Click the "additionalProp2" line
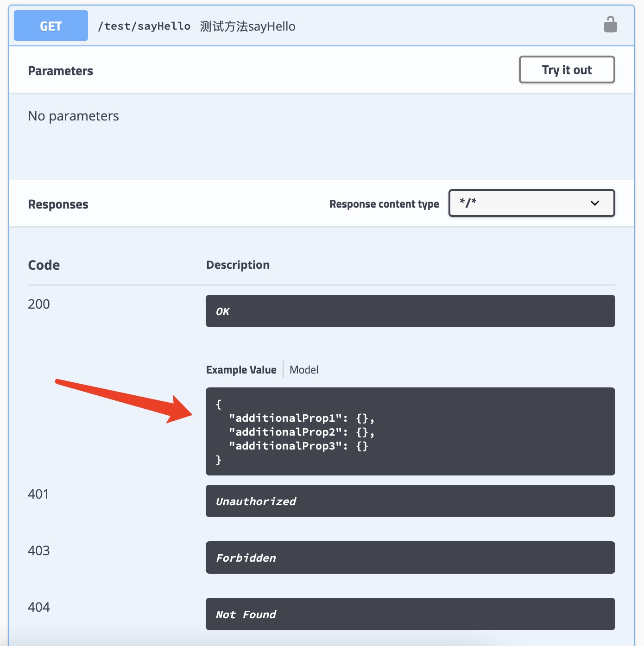Image resolution: width=644 pixels, height=646 pixels. click(x=302, y=432)
